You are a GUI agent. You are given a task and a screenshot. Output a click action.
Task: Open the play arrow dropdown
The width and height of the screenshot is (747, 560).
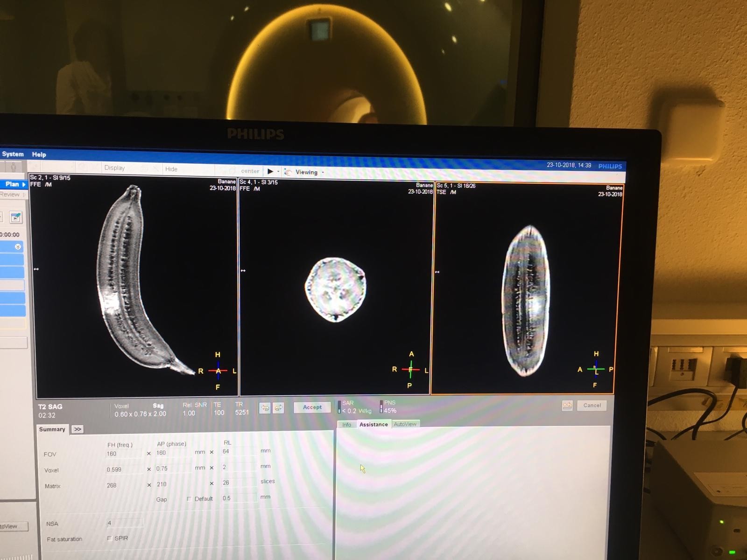click(278, 172)
